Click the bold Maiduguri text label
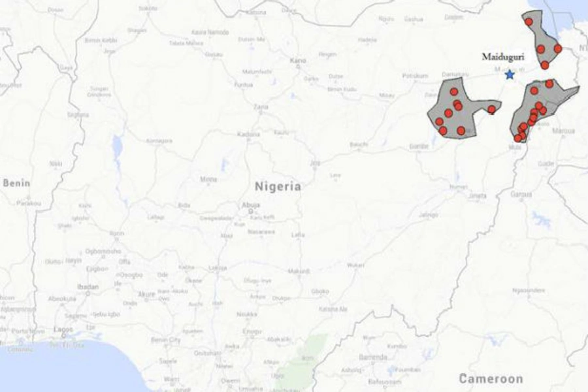 tap(503, 57)
